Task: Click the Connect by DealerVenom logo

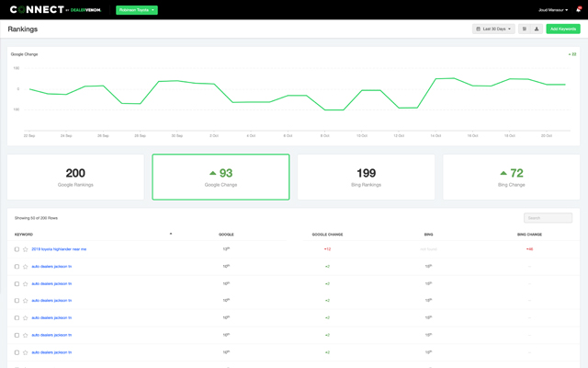Action: pyautogui.click(x=55, y=10)
